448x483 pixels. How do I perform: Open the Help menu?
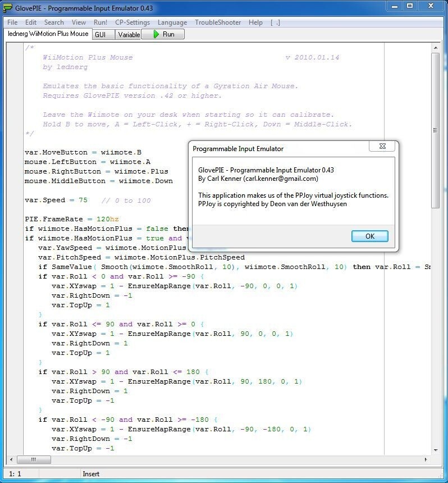click(255, 22)
